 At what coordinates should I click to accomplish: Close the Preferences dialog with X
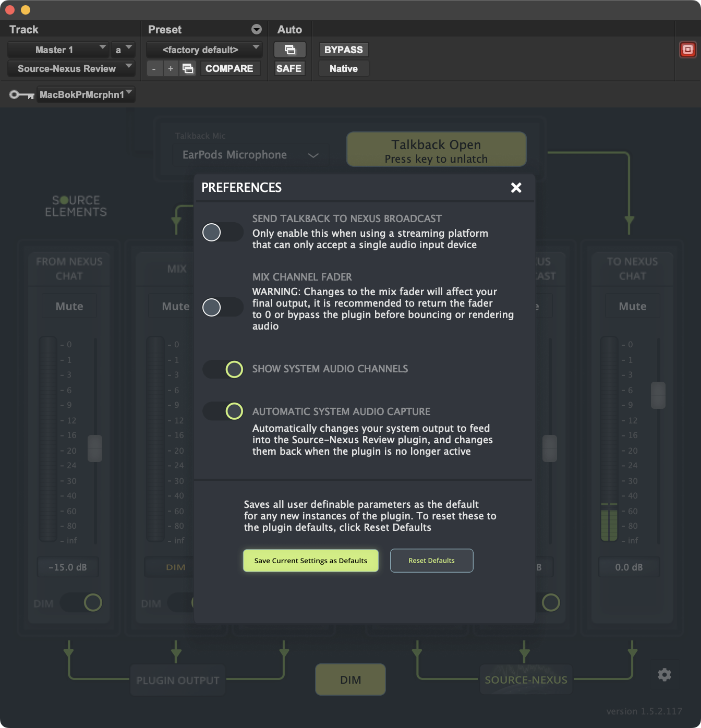[516, 188]
